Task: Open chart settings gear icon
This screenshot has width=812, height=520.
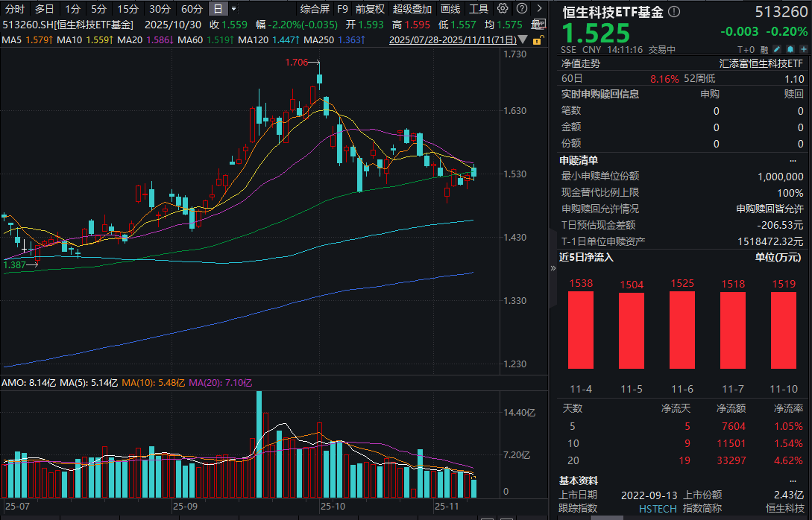Action: tap(503, 9)
